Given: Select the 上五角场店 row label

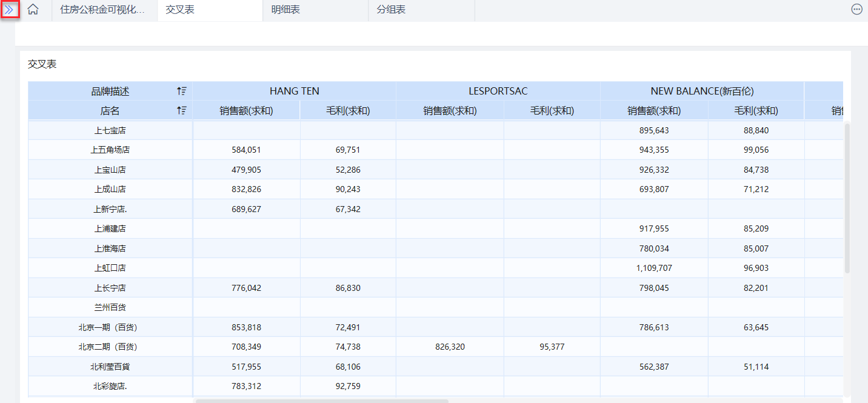Looking at the screenshot, I should [110, 150].
